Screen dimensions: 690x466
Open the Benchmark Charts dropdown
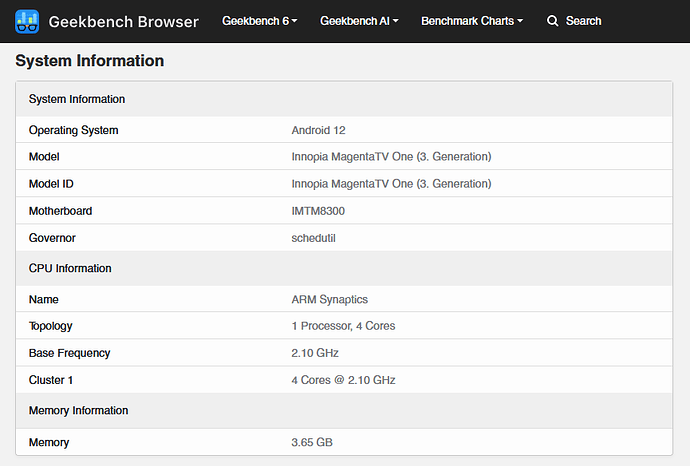[472, 21]
